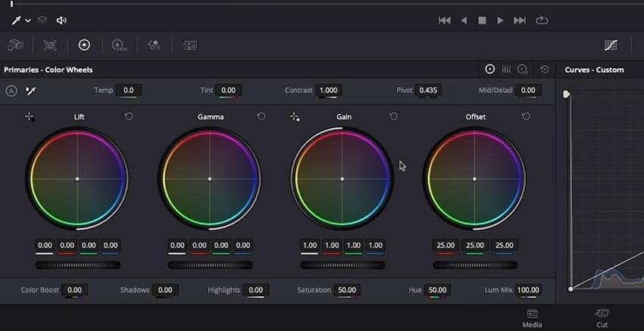
Task: Open the HDR color wheels palette
Action: click(119, 45)
